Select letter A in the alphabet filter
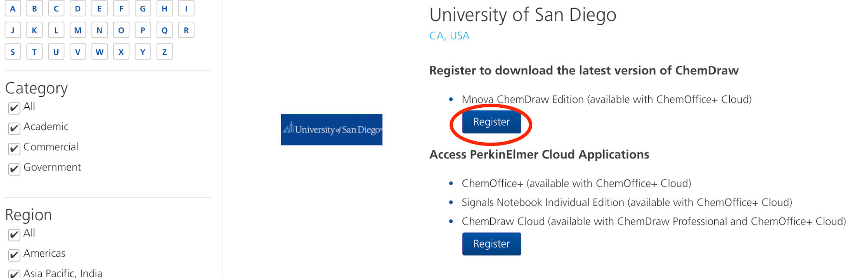868x278 pixels. tap(13, 8)
